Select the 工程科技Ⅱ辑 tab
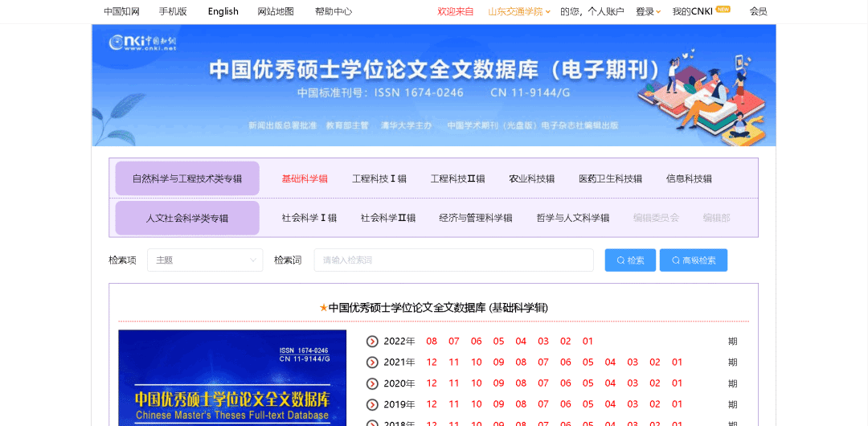 [458, 178]
